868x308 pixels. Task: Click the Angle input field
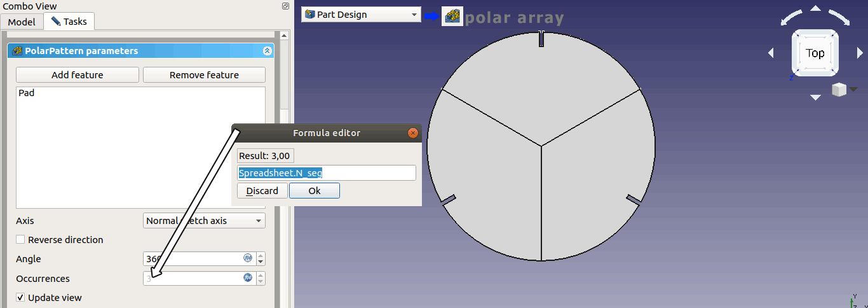coord(199,259)
